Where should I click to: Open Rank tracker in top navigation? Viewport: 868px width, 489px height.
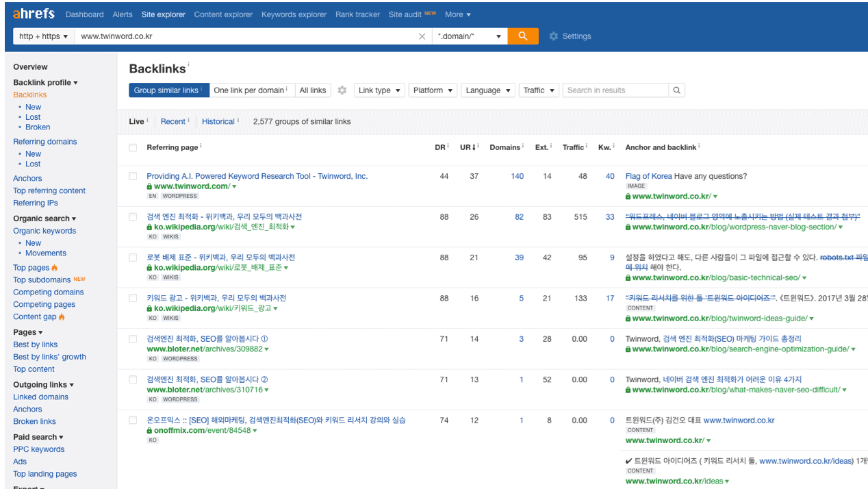click(x=357, y=14)
